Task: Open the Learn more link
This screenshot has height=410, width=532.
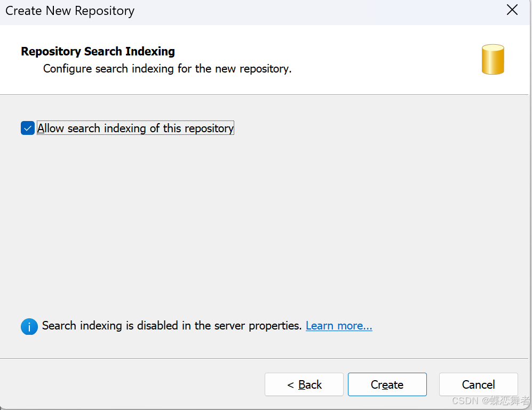Action: point(339,326)
